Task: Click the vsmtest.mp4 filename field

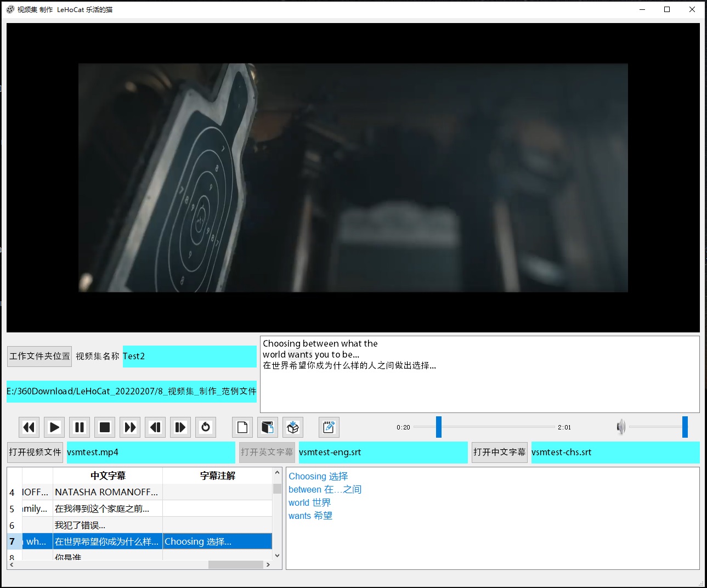Action: click(x=151, y=453)
